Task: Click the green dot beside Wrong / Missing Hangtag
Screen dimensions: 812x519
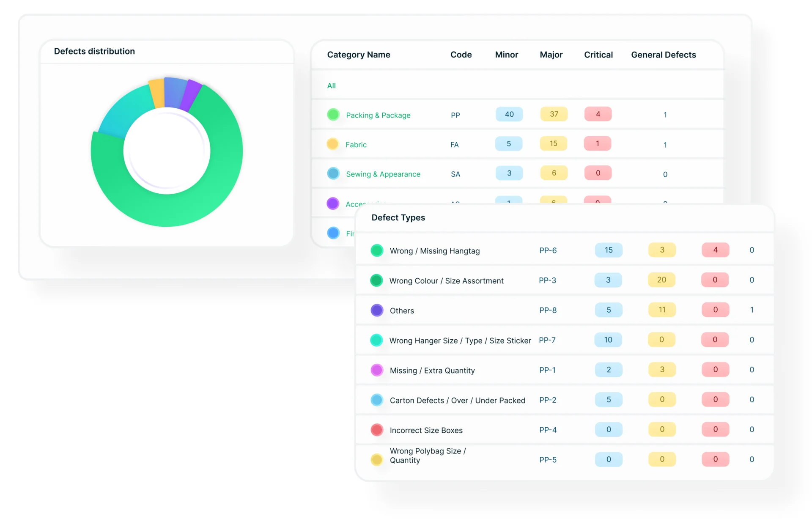Action: tap(377, 250)
